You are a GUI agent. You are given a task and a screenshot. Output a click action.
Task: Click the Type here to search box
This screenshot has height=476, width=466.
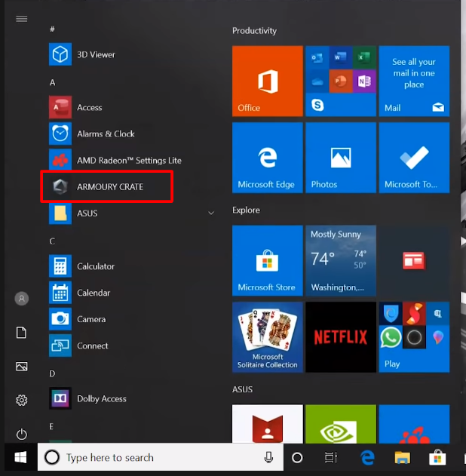point(161,457)
